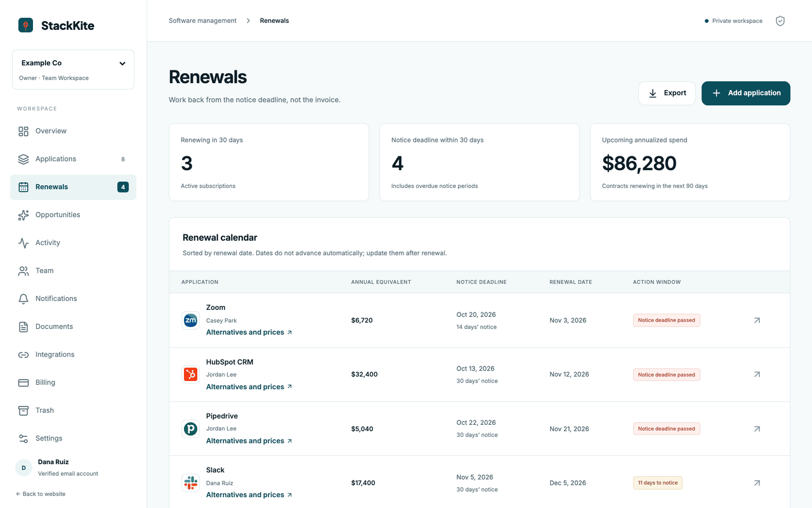Click the Team people icon
Viewport: 812px width, 508px height.
tap(23, 271)
